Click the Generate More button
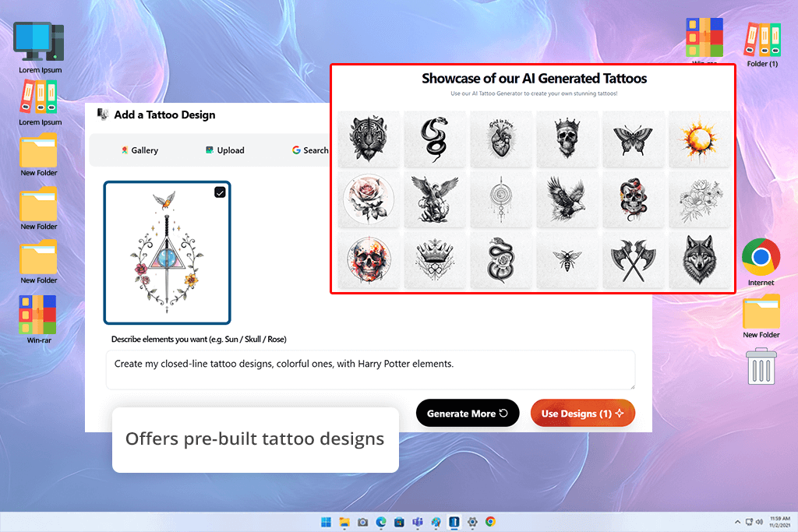 (x=468, y=413)
